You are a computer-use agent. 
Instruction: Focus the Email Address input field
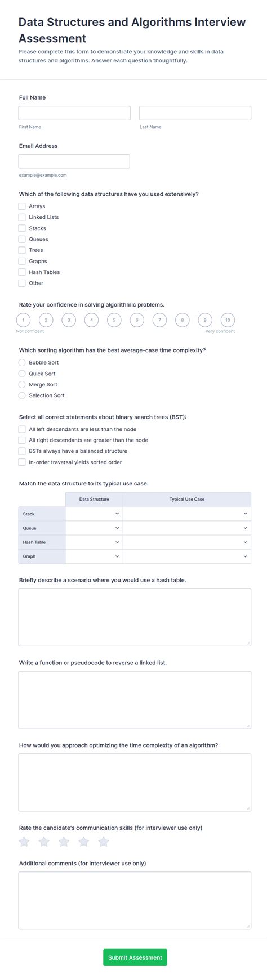(74, 161)
